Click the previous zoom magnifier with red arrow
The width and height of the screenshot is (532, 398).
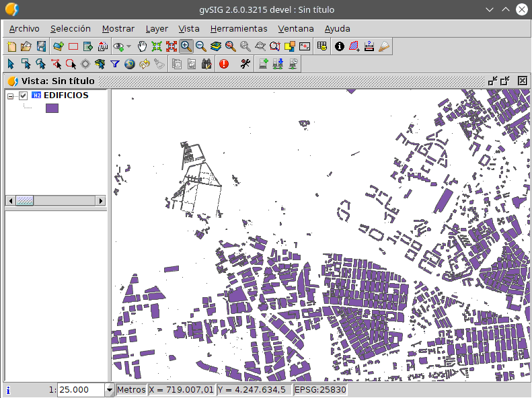(231, 46)
